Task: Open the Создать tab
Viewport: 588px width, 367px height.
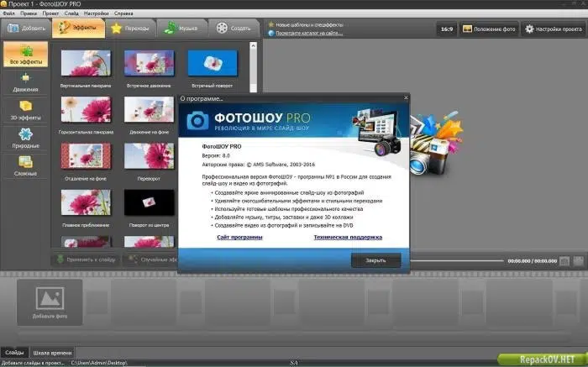Action: (234, 28)
